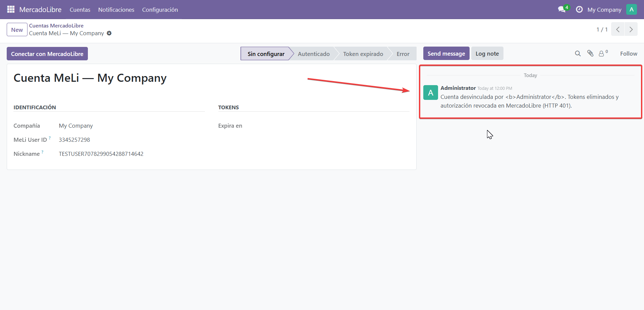Click the MeLi User ID value 3345257298
The height and width of the screenshot is (310, 644).
click(74, 140)
